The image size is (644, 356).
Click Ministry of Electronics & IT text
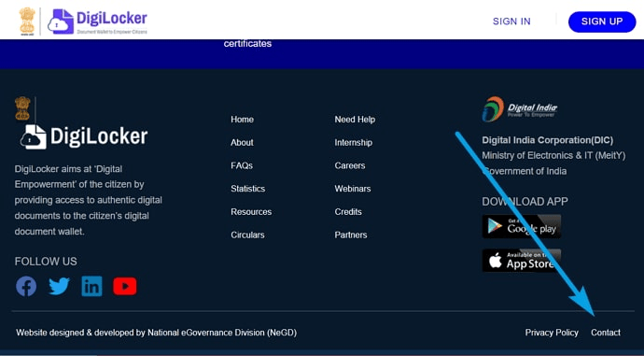click(x=553, y=155)
